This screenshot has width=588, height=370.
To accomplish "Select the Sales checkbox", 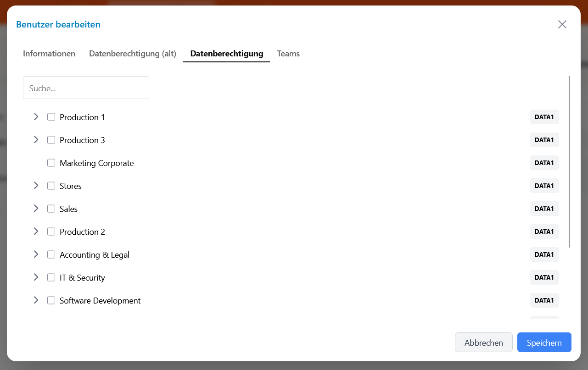I will 51,209.
